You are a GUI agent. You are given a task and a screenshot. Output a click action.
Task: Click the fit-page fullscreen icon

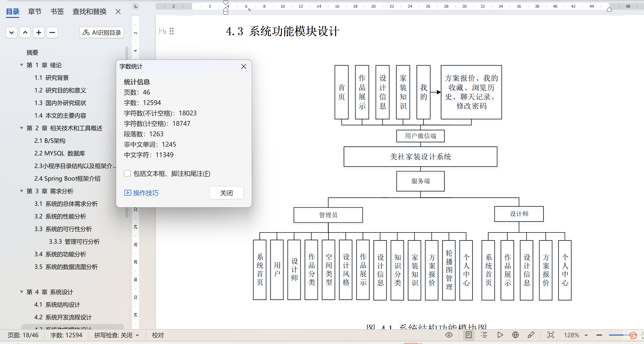(551, 335)
